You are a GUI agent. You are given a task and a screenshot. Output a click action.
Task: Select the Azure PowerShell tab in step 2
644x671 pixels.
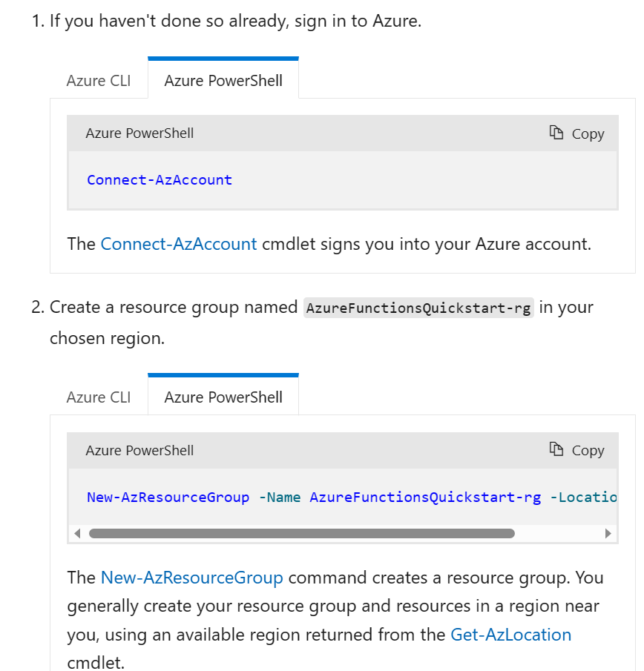pyautogui.click(x=223, y=397)
